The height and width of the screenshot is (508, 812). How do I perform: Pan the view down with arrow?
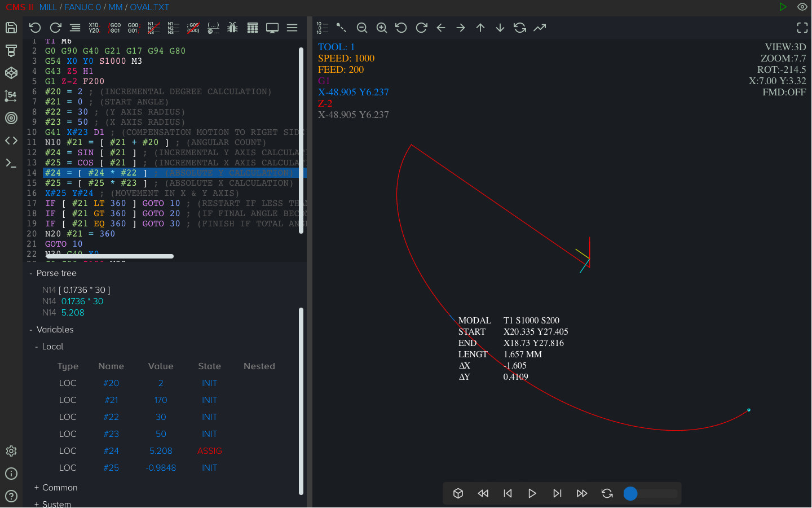pyautogui.click(x=500, y=28)
